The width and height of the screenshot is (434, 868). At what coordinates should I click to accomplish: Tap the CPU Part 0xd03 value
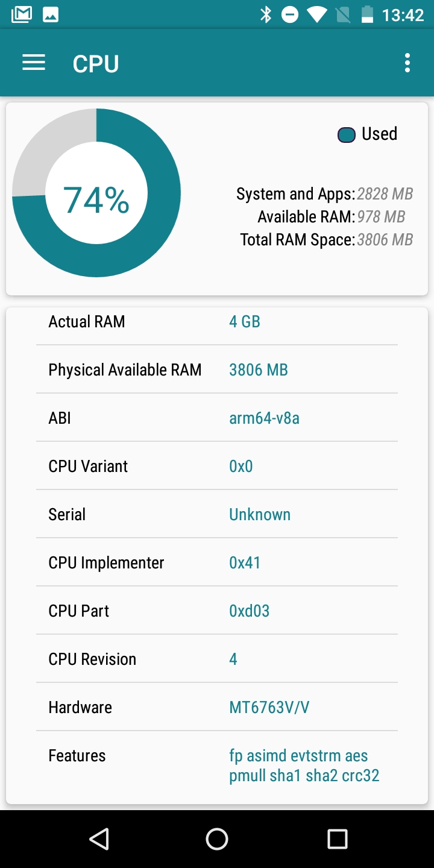click(249, 611)
